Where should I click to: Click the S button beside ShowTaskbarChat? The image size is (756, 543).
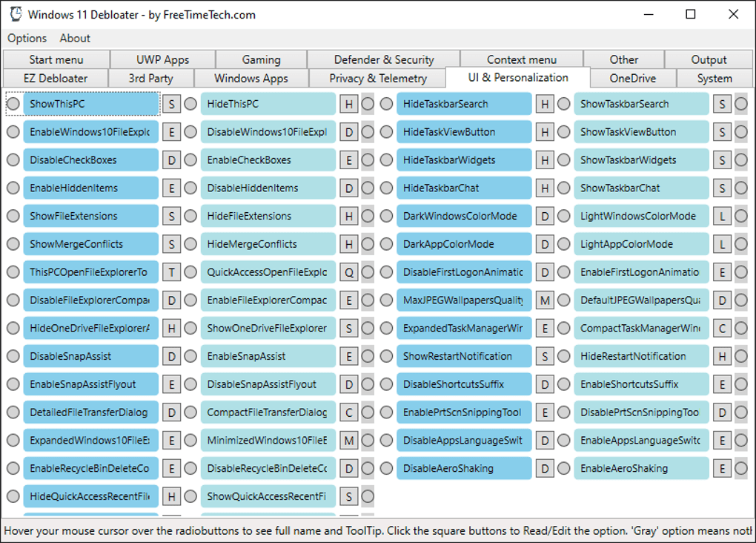coord(722,188)
